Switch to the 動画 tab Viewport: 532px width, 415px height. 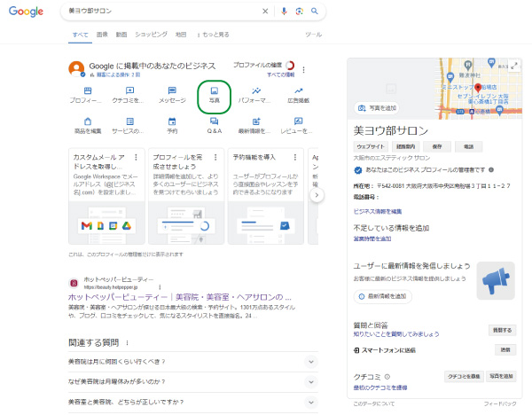tap(121, 35)
